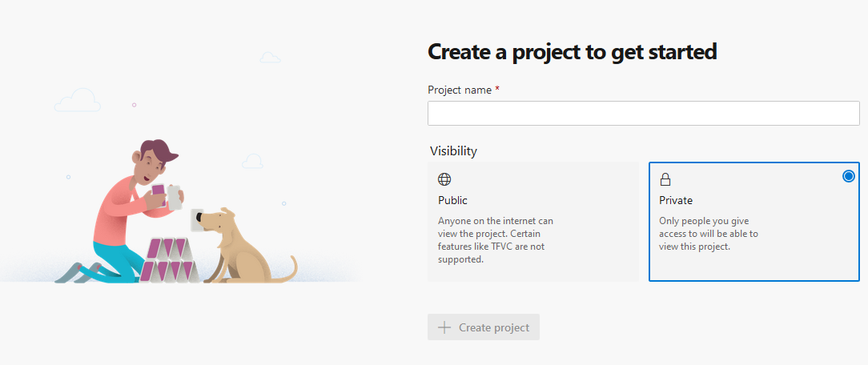Click the Create project button
This screenshot has width=868, height=365.
pyautogui.click(x=484, y=327)
